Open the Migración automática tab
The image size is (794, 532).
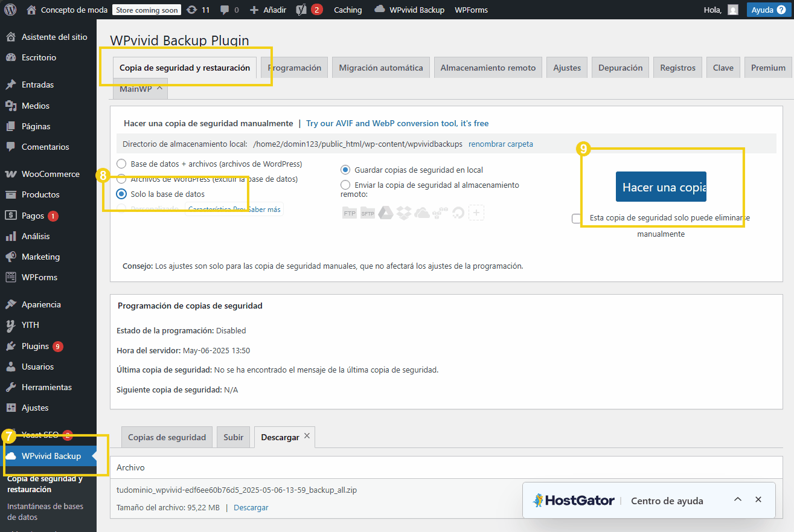(x=381, y=68)
